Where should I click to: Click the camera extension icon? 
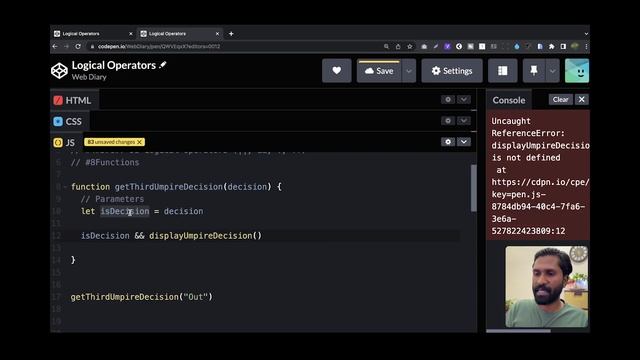point(424,47)
